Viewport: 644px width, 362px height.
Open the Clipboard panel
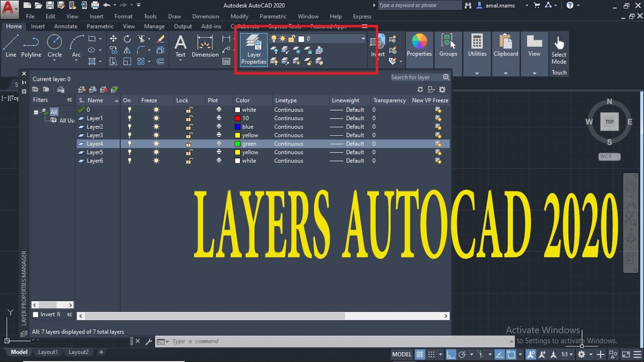click(x=506, y=45)
